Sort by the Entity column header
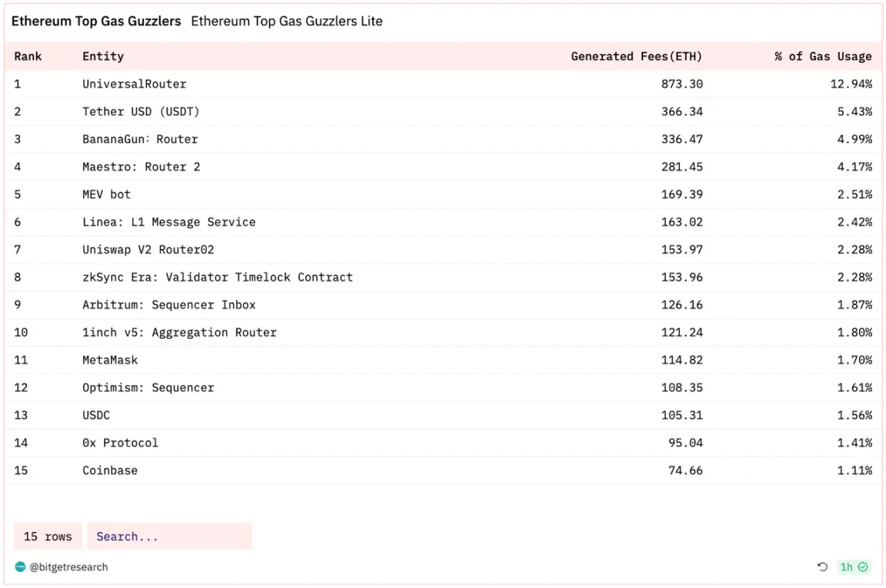Screen dimensions: 886x588 pos(103,56)
